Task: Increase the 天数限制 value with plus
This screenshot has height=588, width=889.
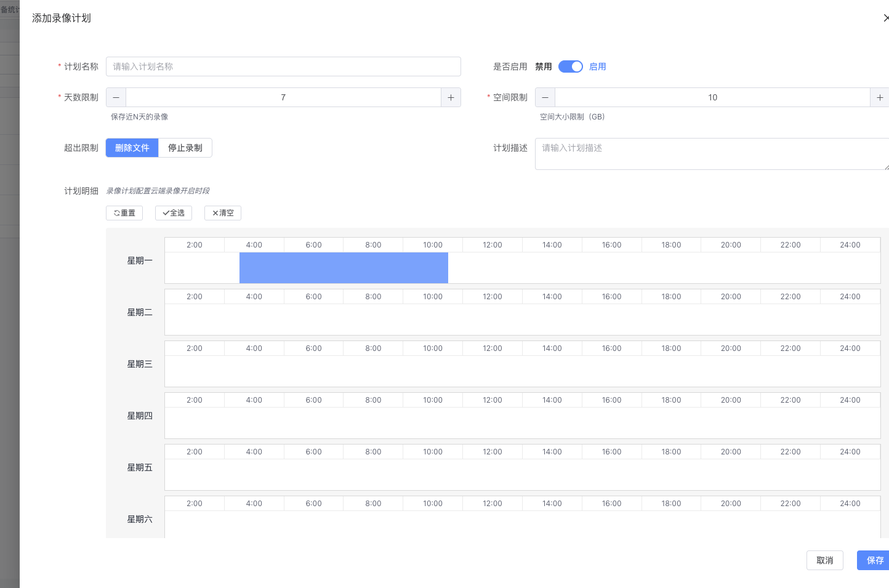Action: [x=451, y=97]
